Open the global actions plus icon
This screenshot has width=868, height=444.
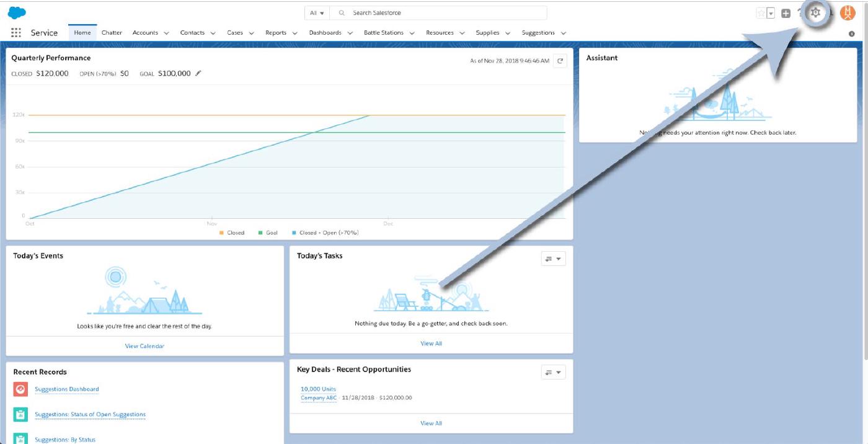click(x=786, y=13)
